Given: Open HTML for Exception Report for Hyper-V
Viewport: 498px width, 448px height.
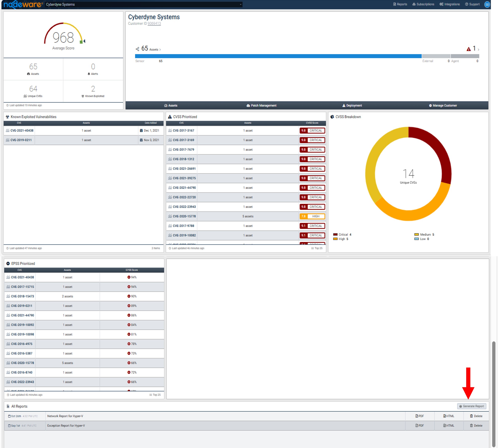Looking at the screenshot, I should tap(449, 426).
